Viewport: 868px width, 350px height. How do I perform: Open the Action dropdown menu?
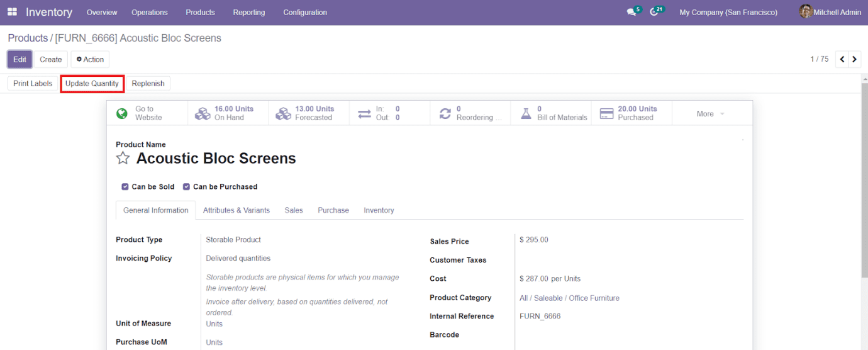(90, 59)
